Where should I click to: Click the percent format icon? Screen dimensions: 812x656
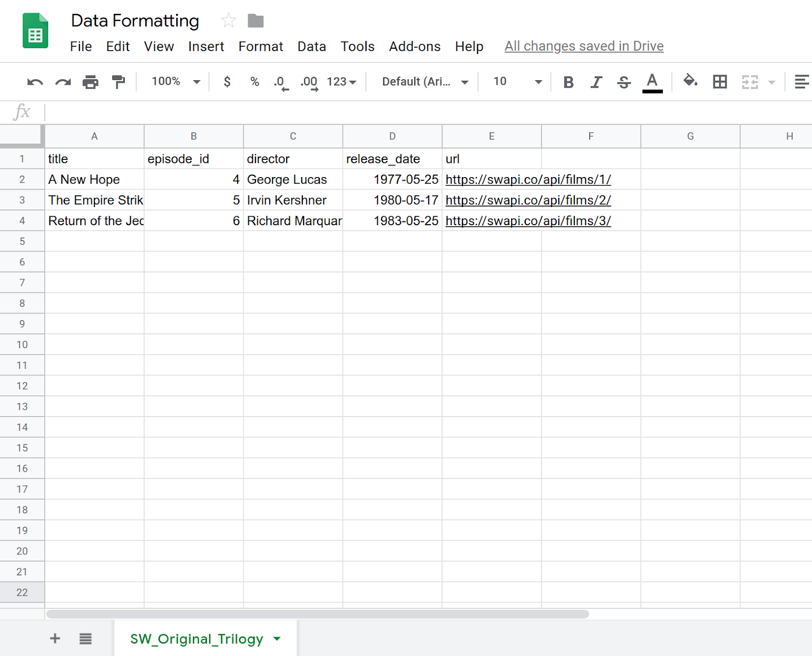coord(254,82)
